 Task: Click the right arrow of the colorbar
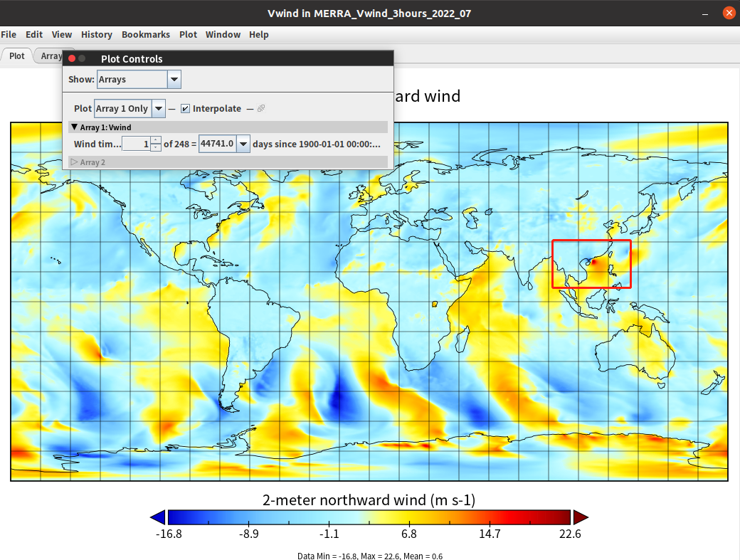pyautogui.click(x=581, y=517)
